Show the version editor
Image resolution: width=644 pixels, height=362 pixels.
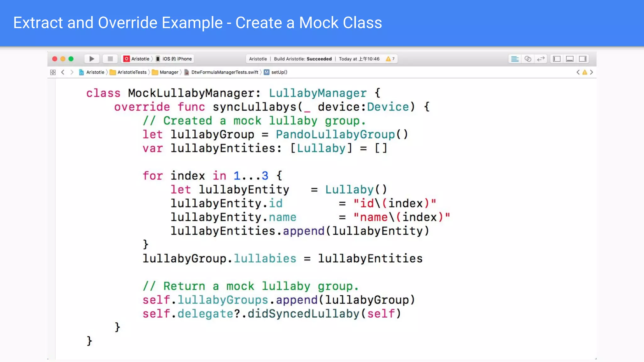click(541, 59)
